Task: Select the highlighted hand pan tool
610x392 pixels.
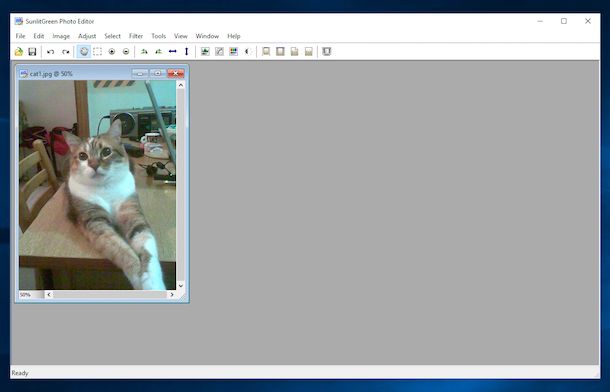Action: (x=84, y=51)
